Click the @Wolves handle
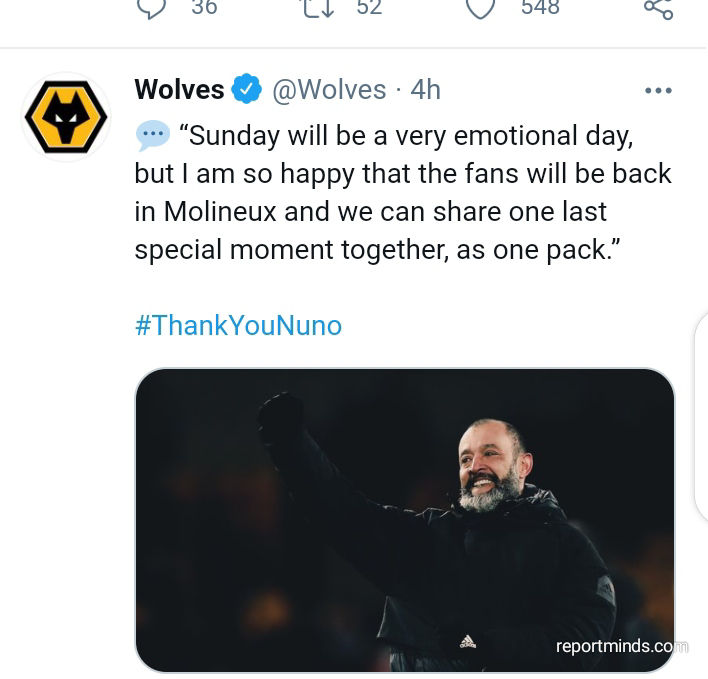708x679 pixels. (x=329, y=90)
